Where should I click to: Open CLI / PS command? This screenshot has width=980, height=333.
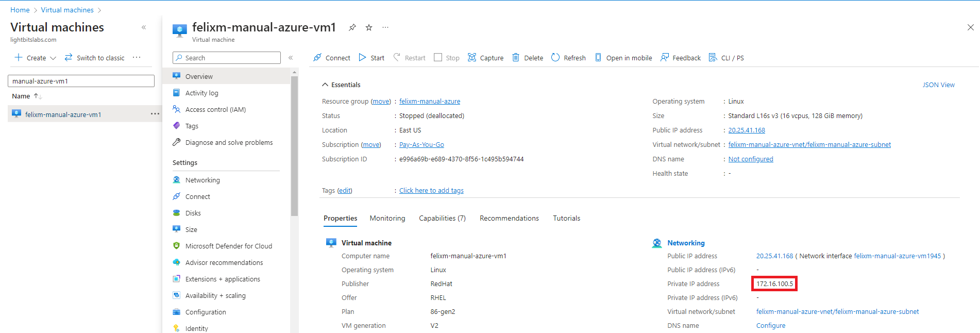[x=726, y=58]
